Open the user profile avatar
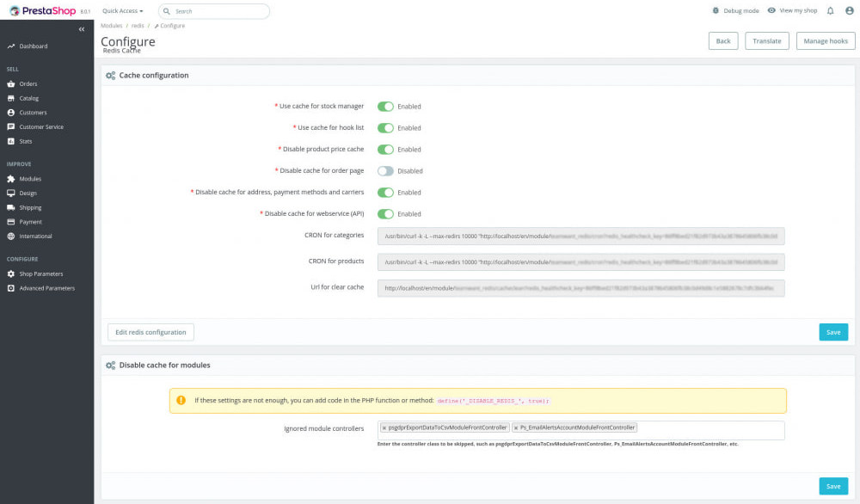The height and width of the screenshot is (504, 860). (850, 11)
